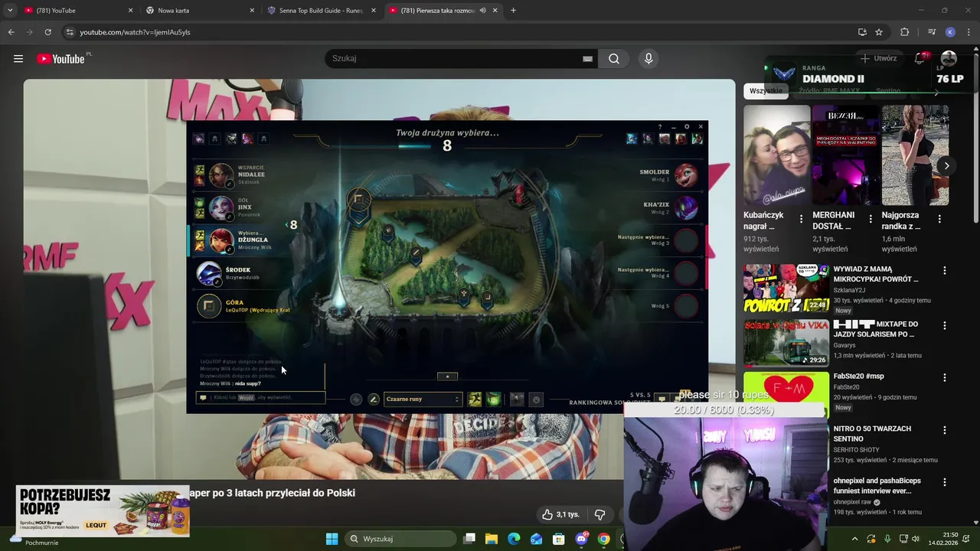Click the rune edit pencil icon
This screenshot has width=980, height=551.
click(374, 399)
